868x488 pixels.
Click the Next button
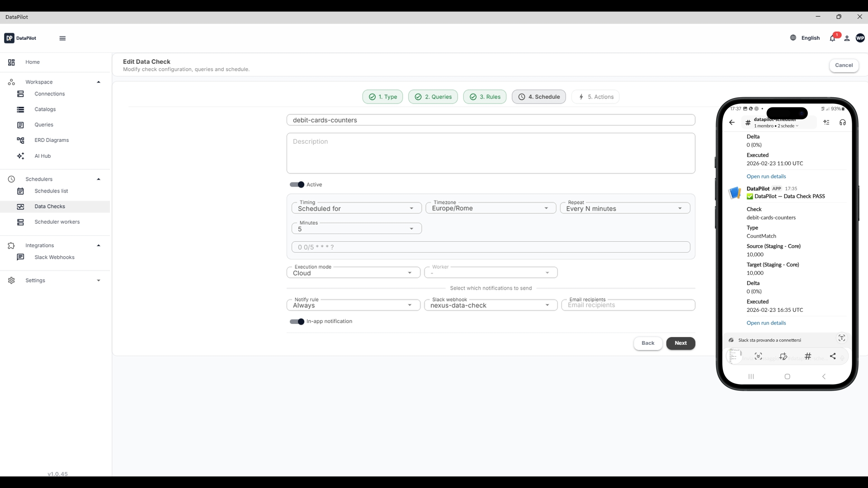pos(680,343)
